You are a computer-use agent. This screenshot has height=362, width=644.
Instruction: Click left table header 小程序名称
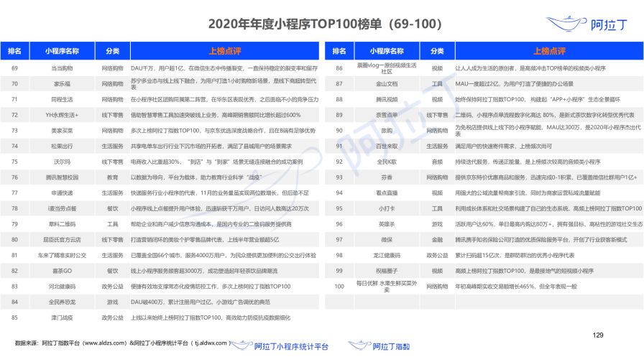click(62, 51)
